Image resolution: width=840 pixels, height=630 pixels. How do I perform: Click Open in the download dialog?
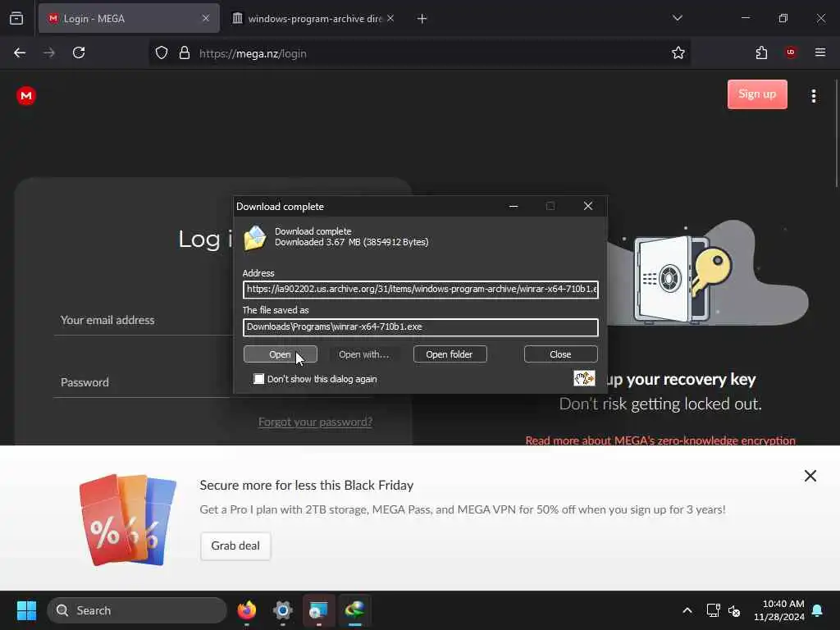(x=281, y=354)
